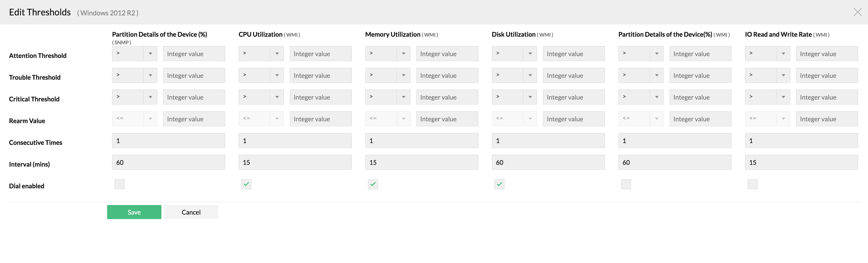Save the threshold configuration
The width and height of the screenshot is (868, 263).
134,212
